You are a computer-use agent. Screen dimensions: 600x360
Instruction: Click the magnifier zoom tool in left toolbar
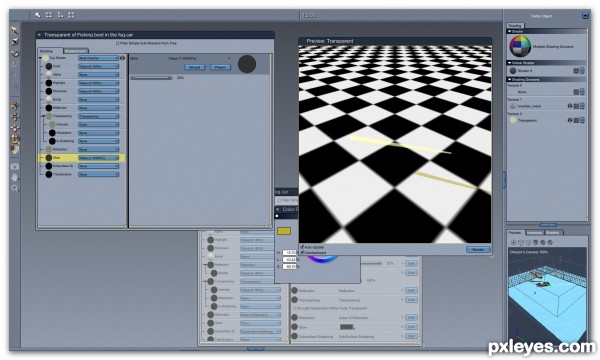coord(15,188)
